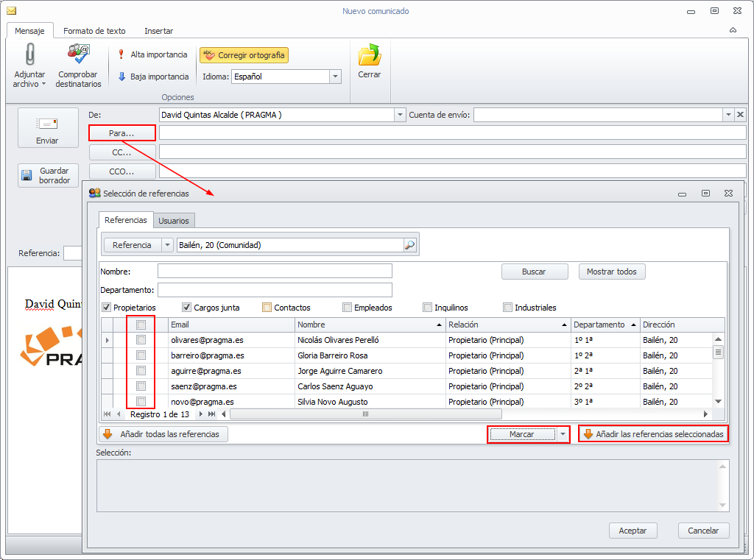Collapse the ribbon with the chevron icon
Image resolution: width=754 pixels, height=560 pixels.
tap(733, 30)
